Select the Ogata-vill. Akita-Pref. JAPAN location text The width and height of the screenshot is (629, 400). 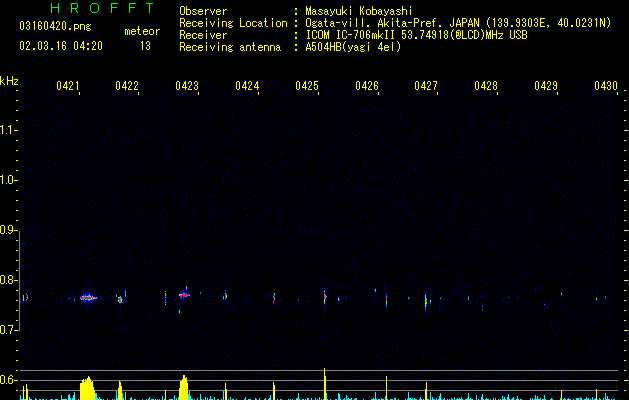[x=458, y=23]
